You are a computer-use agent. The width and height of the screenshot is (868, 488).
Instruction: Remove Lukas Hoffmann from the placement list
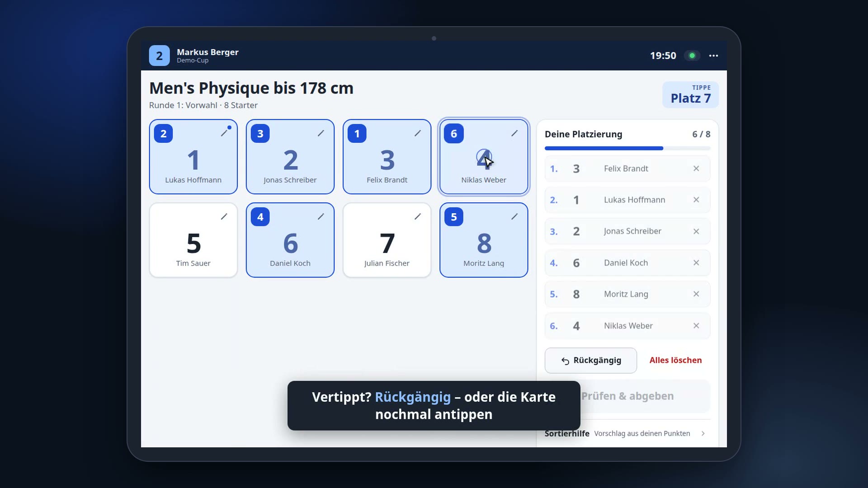click(696, 200)
